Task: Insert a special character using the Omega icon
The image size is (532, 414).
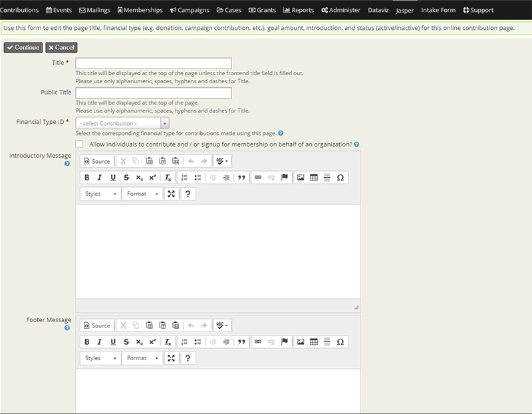Action: click(341, 177)
